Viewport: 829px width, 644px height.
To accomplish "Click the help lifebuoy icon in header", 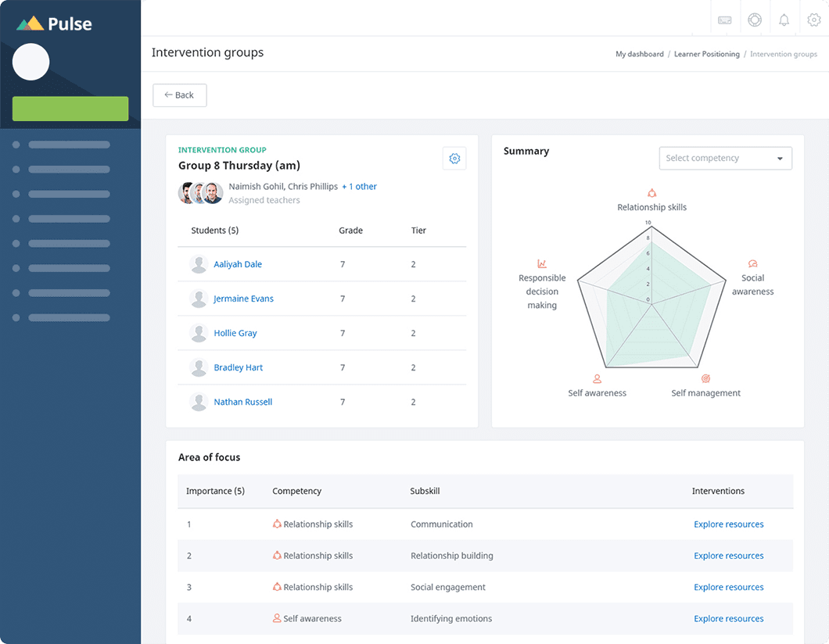I will 755,20.
